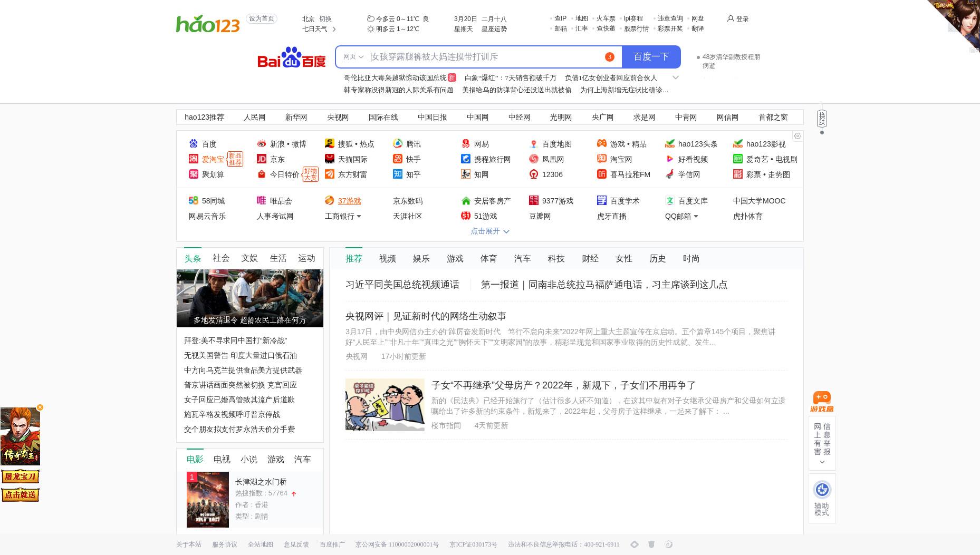Open 喜马拉雅FM icon

click(602, 174)
